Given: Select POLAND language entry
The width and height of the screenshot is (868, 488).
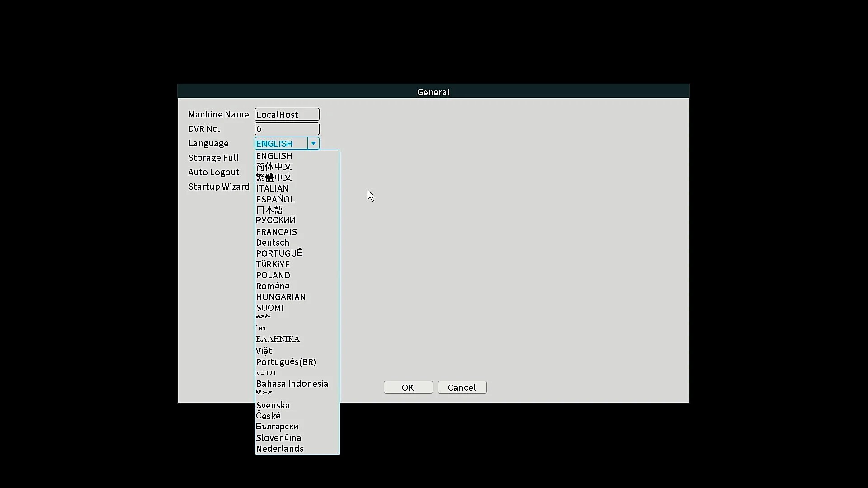Looking at the screenshot, I should tap(273, 275).
